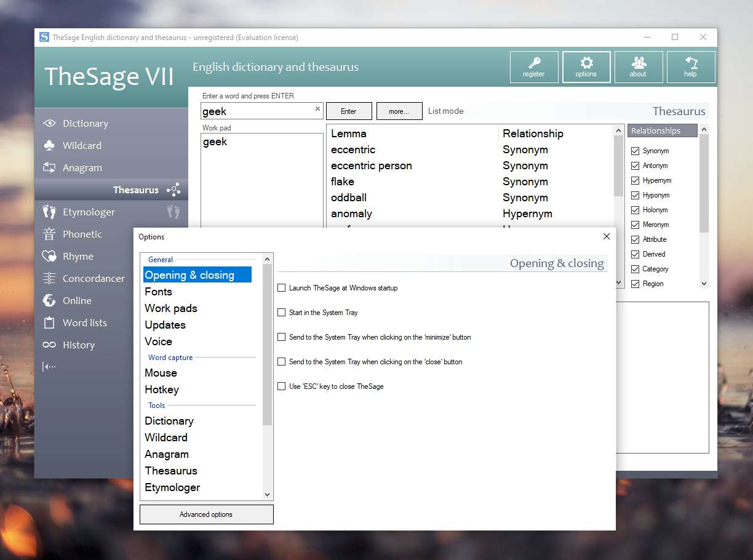The image size is (753, 560).
Task: Click the Etymologer footprints icon
Action: pos(49,212)
